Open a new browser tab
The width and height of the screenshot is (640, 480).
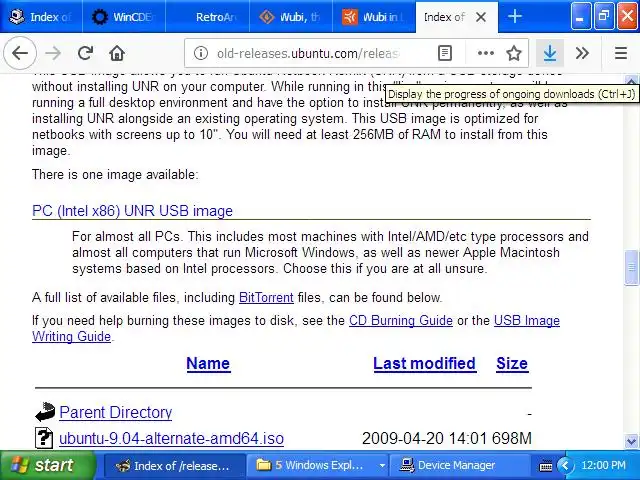tap(515, 17)
